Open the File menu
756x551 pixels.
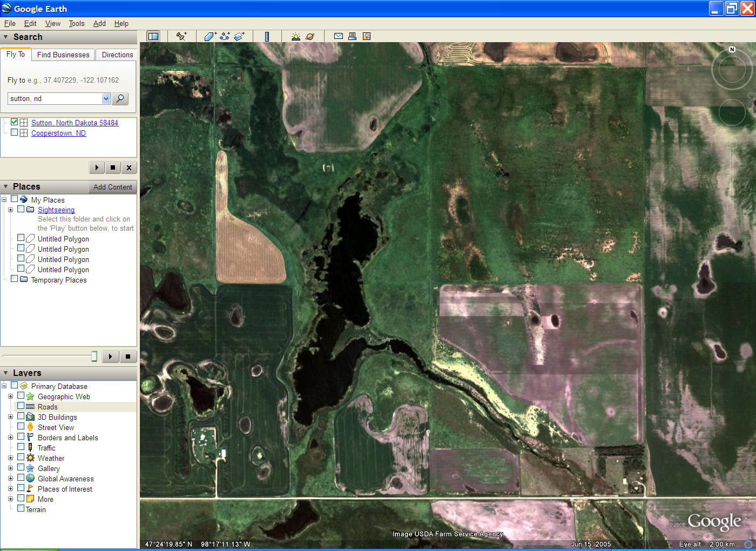(x=10, y=23)
